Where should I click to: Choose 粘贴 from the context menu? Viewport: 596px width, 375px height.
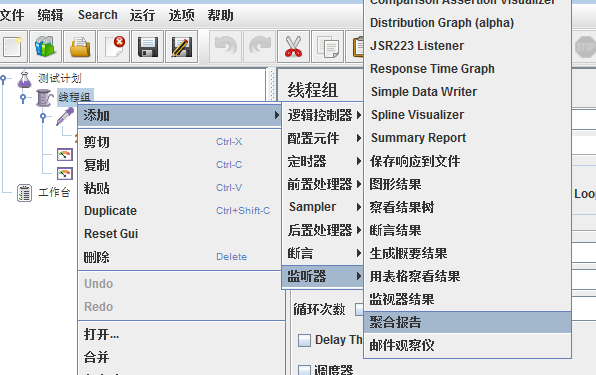coord(179,188)
